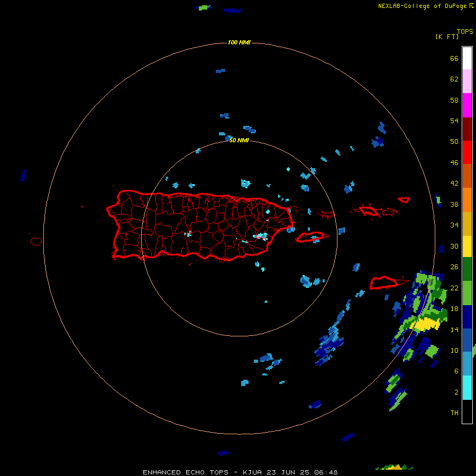Click the legend value "50"
The image size is (476, 476).
pos(454,142)
